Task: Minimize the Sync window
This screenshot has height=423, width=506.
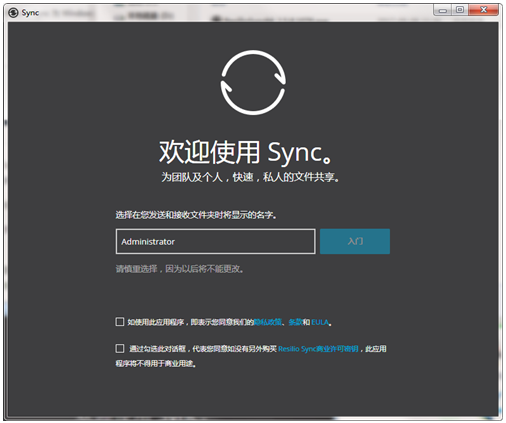Action: click(x=442, y=10)
